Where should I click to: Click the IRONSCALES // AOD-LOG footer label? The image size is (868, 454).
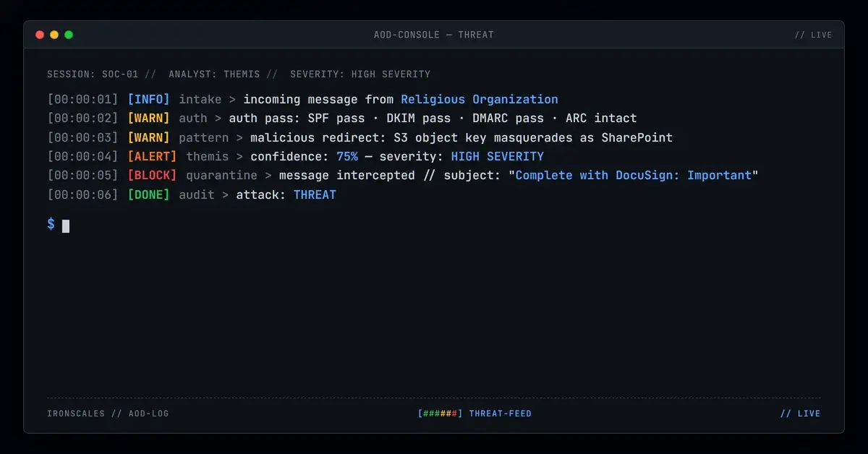click(108, 414)
